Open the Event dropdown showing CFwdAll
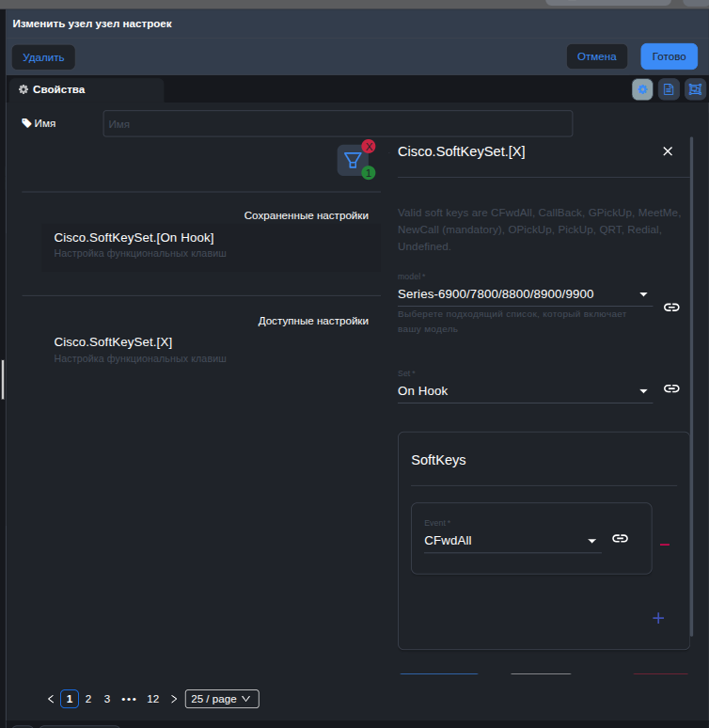The width and height of the screenshot is (709, 728). [512, 541]
